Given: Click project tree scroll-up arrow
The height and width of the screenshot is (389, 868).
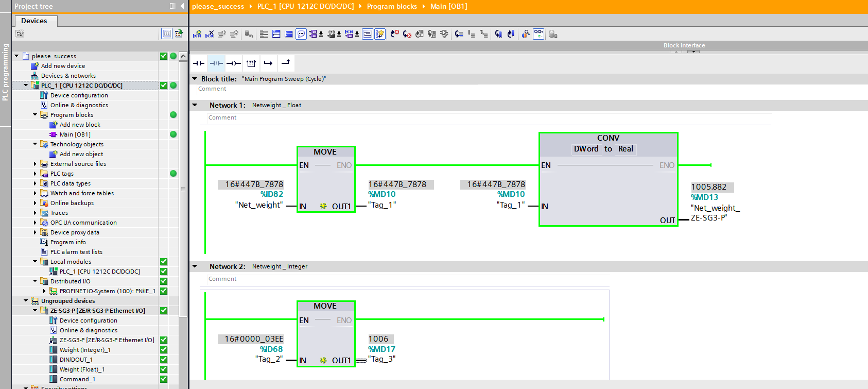Looking at the screenshot, I should pyautogui.click(x=183, y=56).
